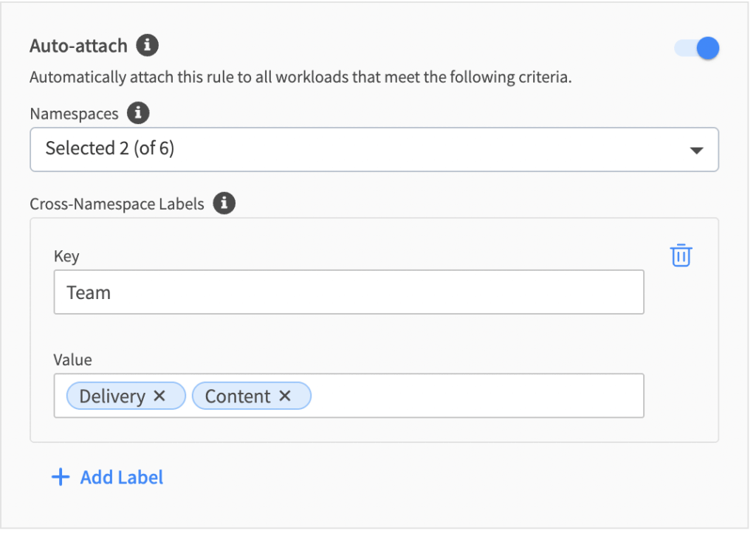This screenshot has width=756, height=536.
Task: Click the info icon beside Auto-attach
Action: (x=148, y=46)
